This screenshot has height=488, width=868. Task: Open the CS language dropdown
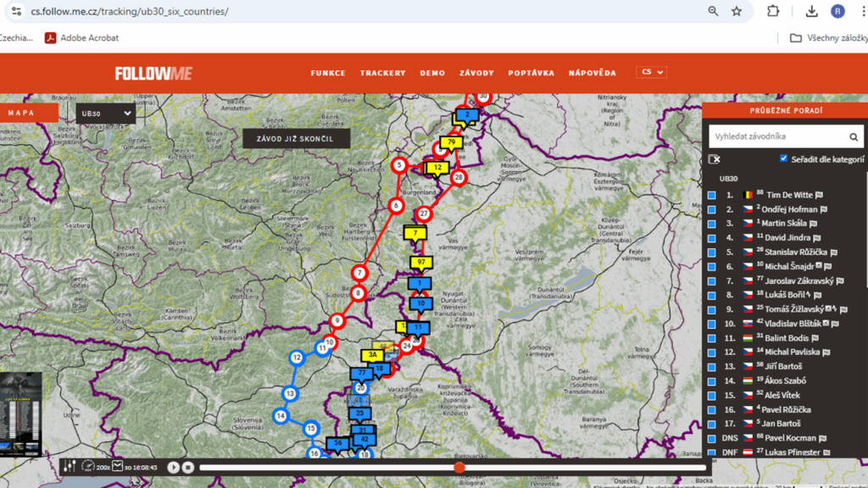(x=652, y=72)
